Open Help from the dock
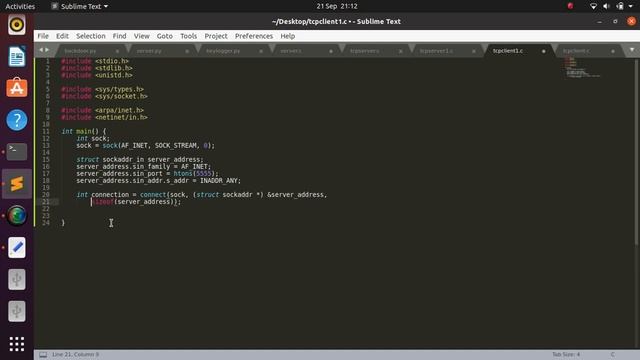 click(x=17, y=120)
